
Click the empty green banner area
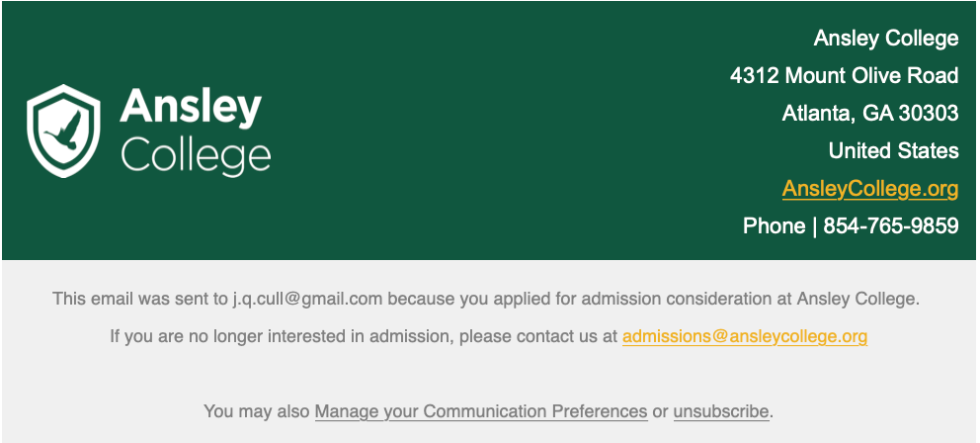(x=487, y=132)
